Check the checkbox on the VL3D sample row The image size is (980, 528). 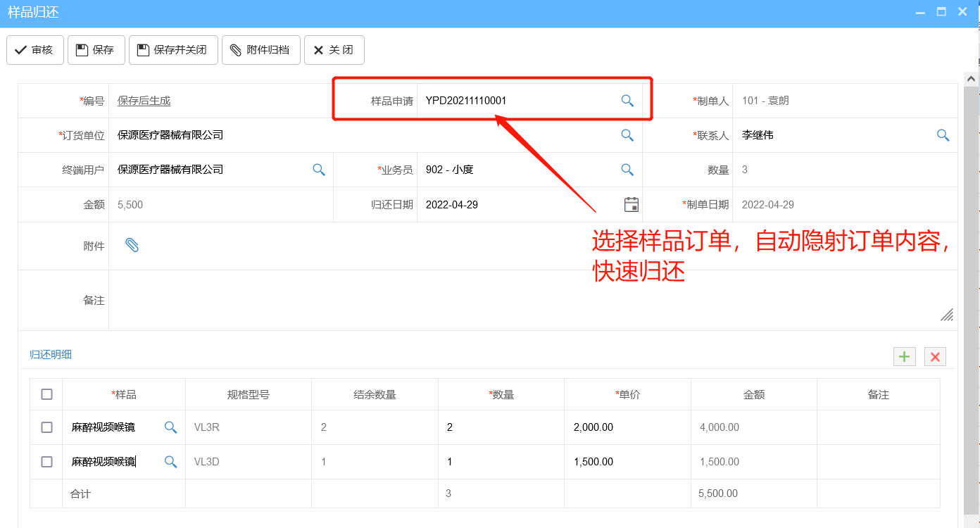point(46,461)
